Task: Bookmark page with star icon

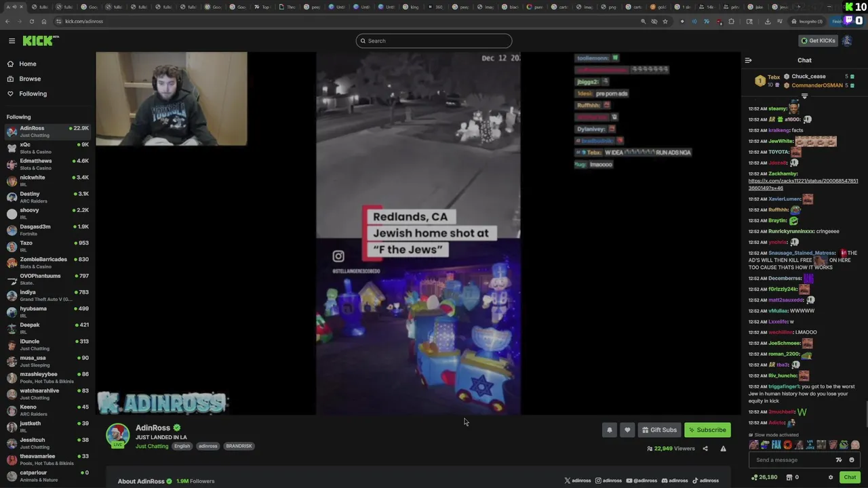Action: click(x=665, y=21)
